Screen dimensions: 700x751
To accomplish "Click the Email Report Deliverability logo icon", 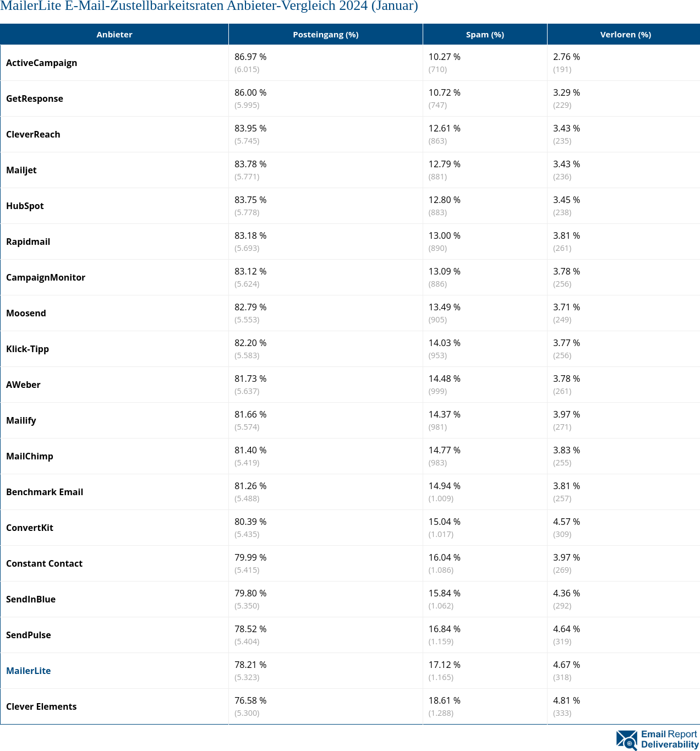I will point(626,740).
